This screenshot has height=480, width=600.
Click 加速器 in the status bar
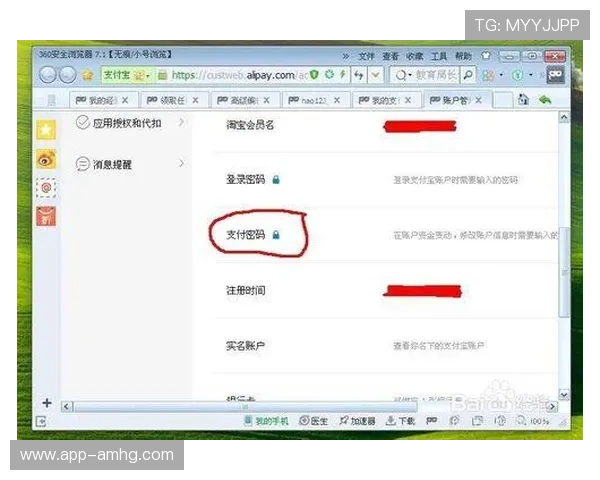click(357, 421)
